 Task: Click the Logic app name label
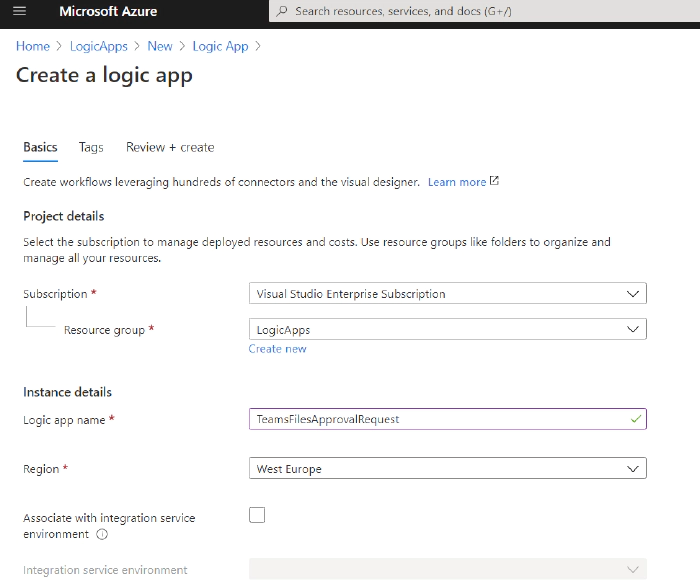[x=64, y=420]
